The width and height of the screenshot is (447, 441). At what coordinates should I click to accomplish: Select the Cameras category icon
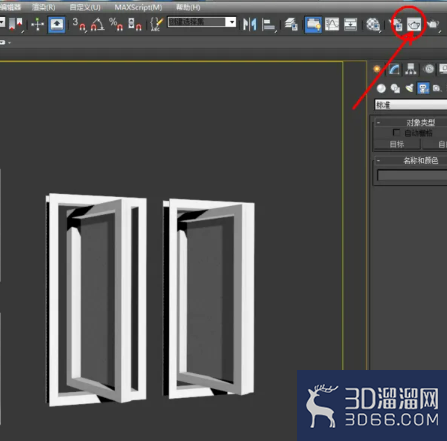(x=423, y=88)
